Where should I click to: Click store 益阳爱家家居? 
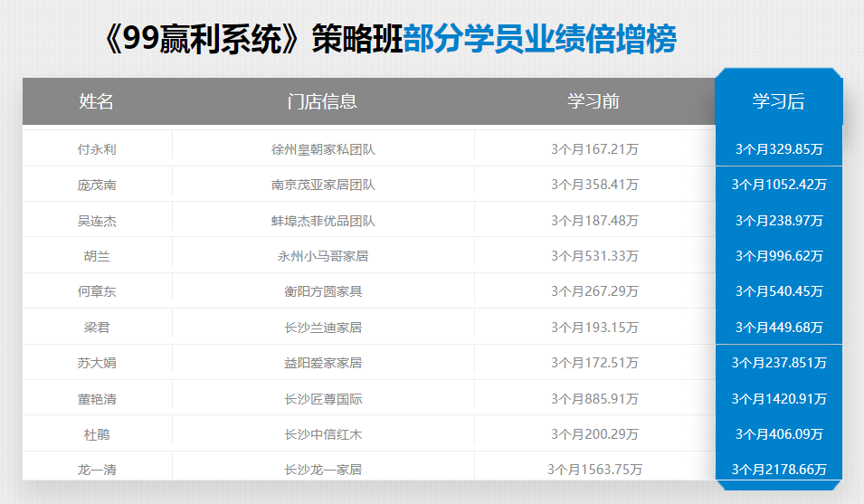tap(323, 363)
